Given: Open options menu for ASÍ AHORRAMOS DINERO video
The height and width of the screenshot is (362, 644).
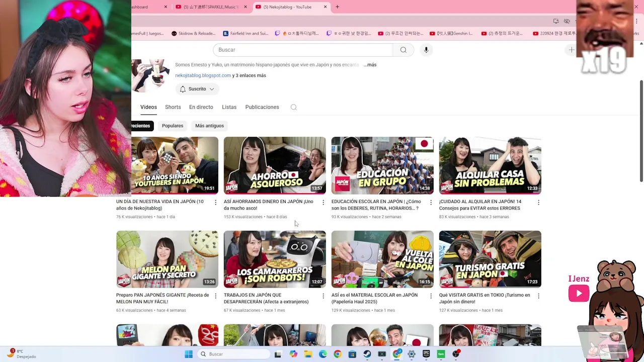Looking at the screenshot, I should click(323, 203).
